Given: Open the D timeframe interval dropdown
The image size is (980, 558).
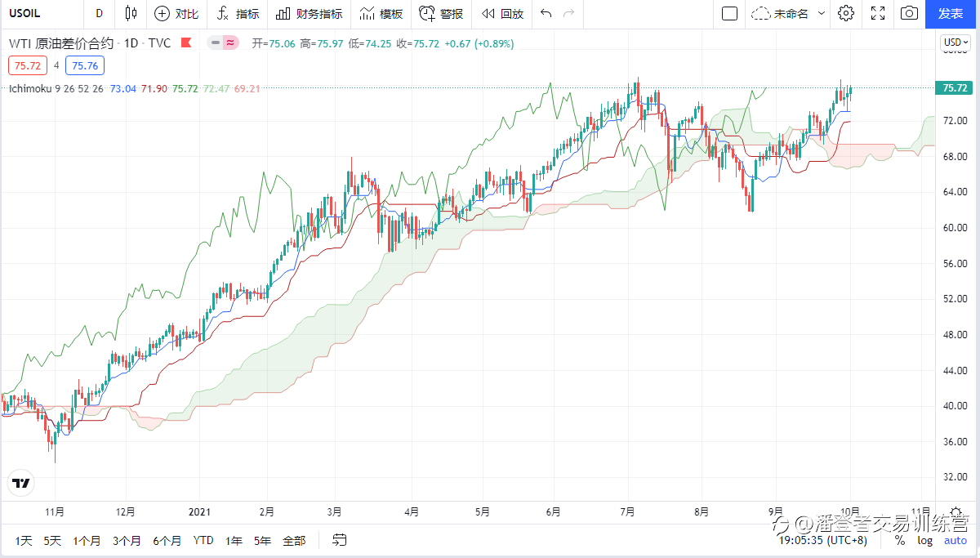Looking at the screenshot, I should (x=99, y=13).
